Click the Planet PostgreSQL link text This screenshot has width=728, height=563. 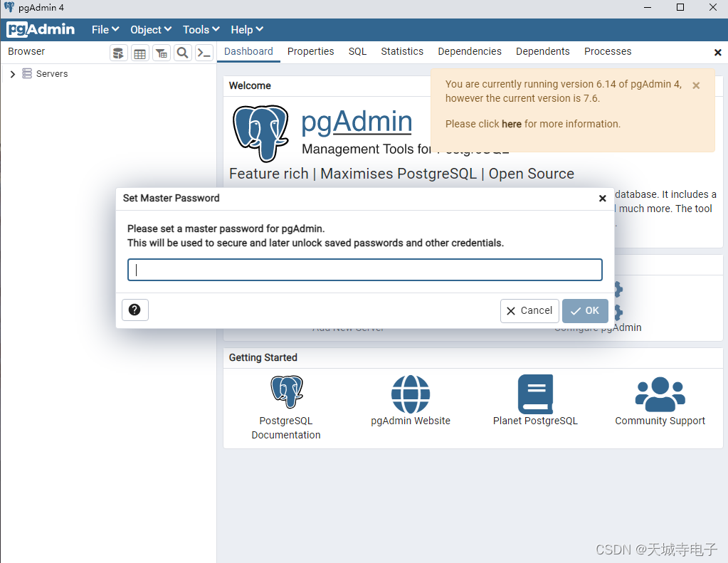click(x=535, y=421)
